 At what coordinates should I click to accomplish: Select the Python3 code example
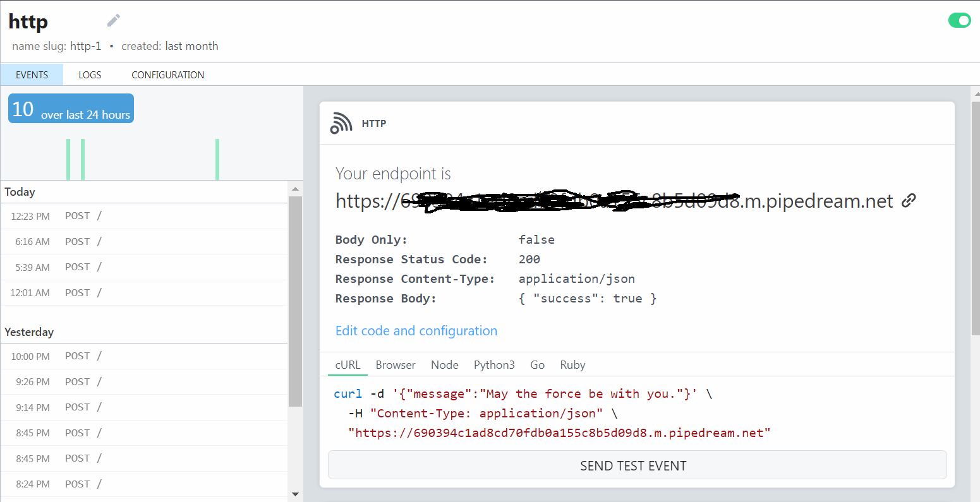point(494,364)
